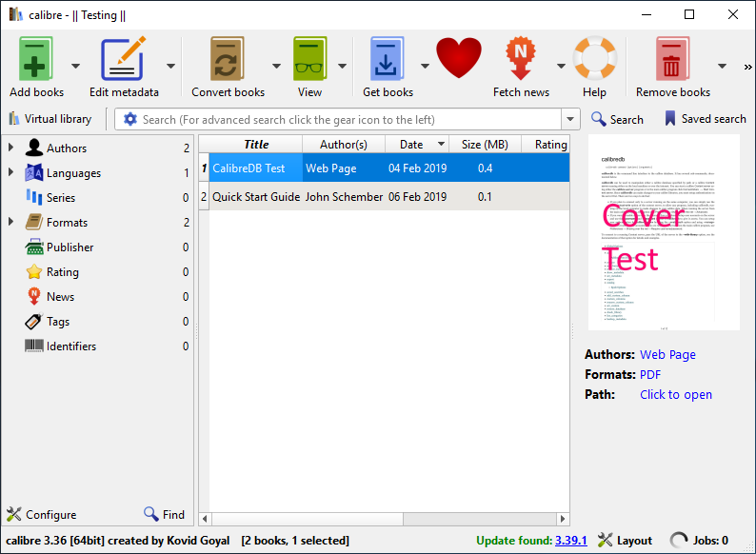This screenshot has height=554, width=756.
Task: Click the Formats book icon
Action: click(x=34, y=222)
